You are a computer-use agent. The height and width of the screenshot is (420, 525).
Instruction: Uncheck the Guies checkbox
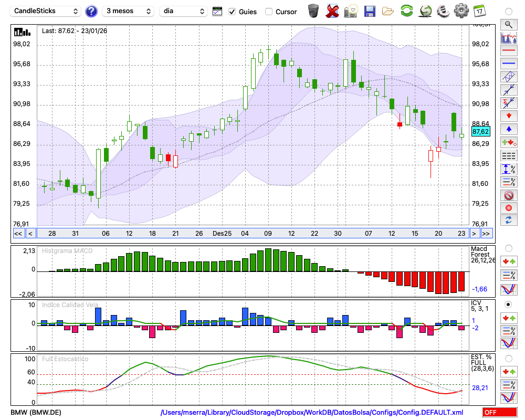point(233,12)
